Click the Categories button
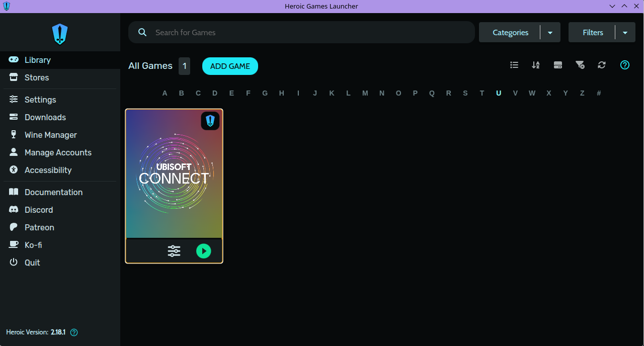Screen dimensions: 644x346 510,32
